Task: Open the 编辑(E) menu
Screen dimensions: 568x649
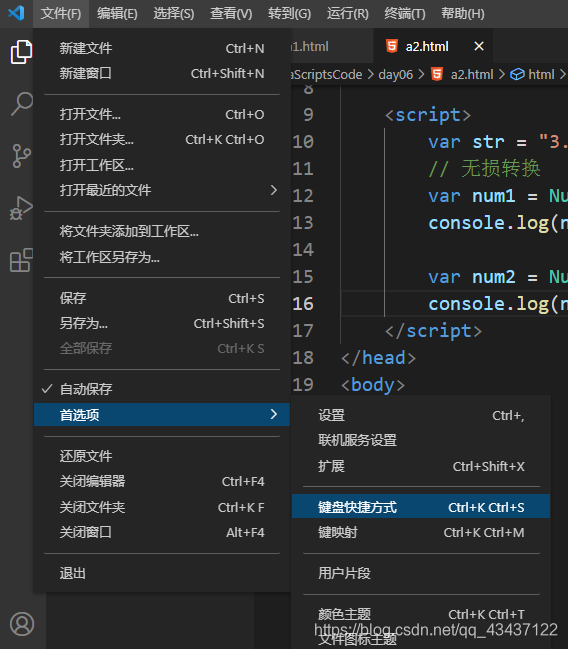Action: [x=117, y=14]
